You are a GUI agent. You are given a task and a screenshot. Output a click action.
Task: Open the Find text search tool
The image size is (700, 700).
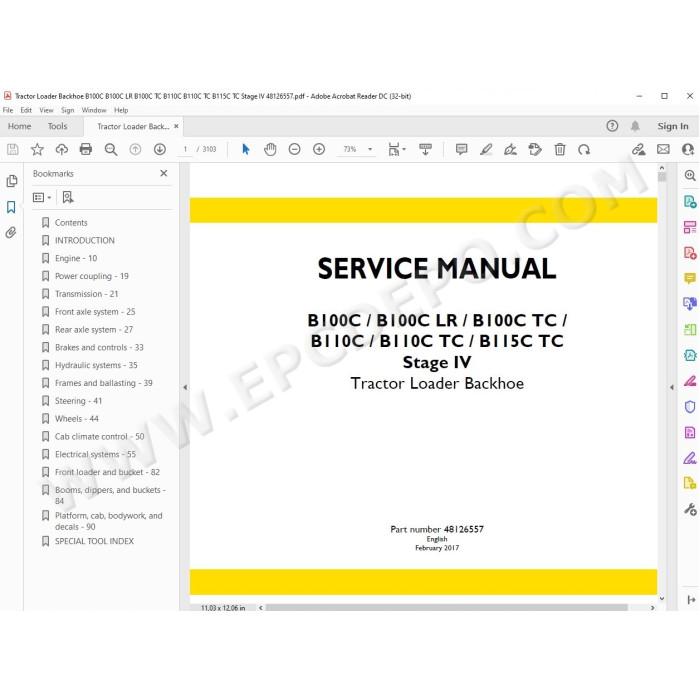pos(111,149)
